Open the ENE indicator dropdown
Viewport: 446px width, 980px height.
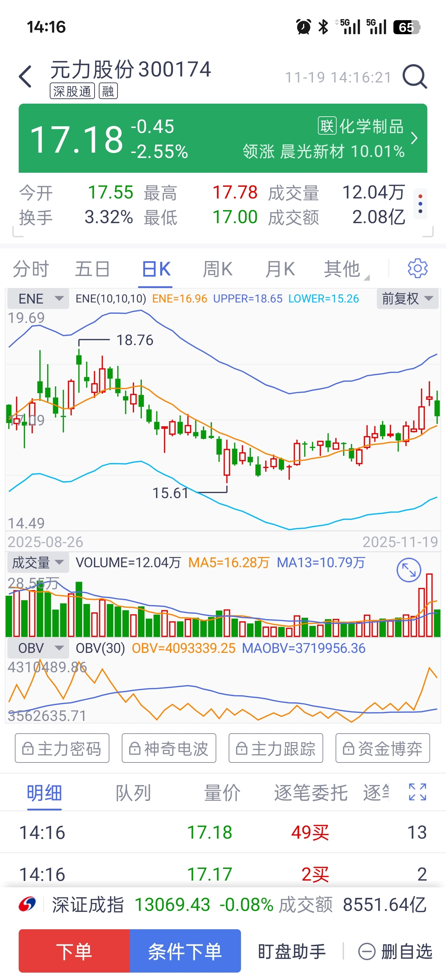tap(38, 299)
